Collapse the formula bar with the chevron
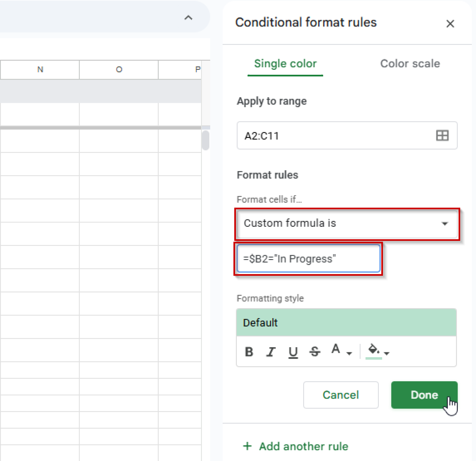Screen dimensions: 476x461 tap(189, 18)
